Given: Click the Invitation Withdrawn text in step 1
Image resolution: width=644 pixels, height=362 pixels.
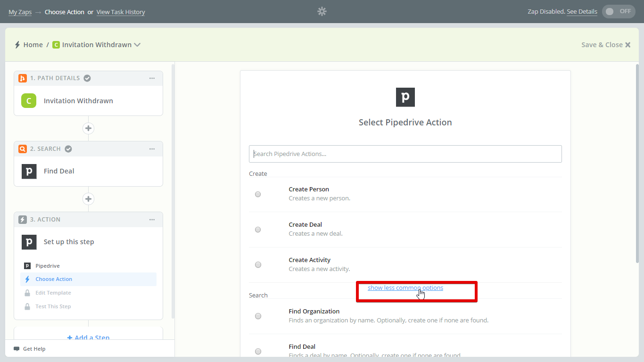Looking at the screenshot, I should pos(78,101).
